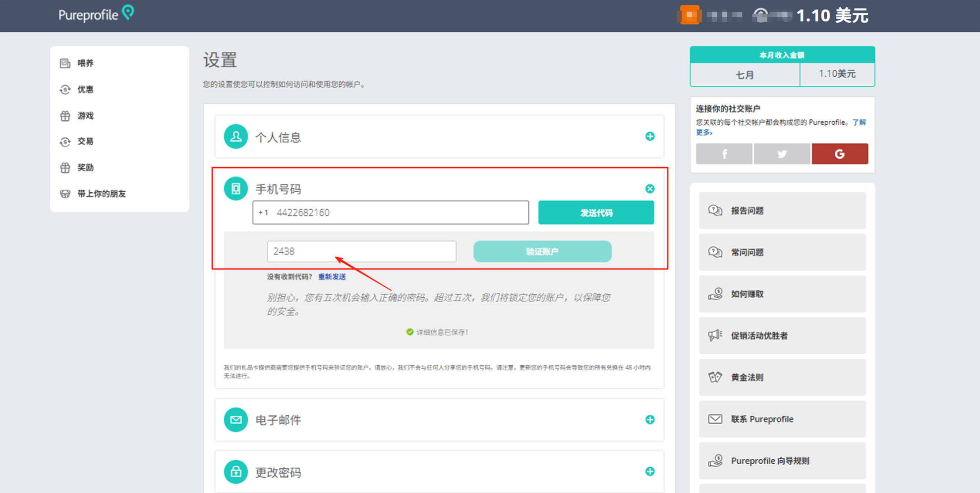The width and height of the screenshot is (980, 493).
Task: Click the 更改密码 lock icon
Action: click(236, 472)
